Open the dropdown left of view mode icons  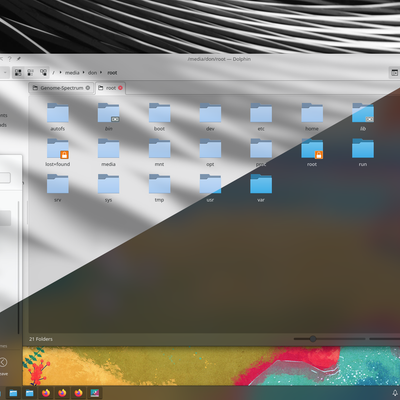pos(5,72)
